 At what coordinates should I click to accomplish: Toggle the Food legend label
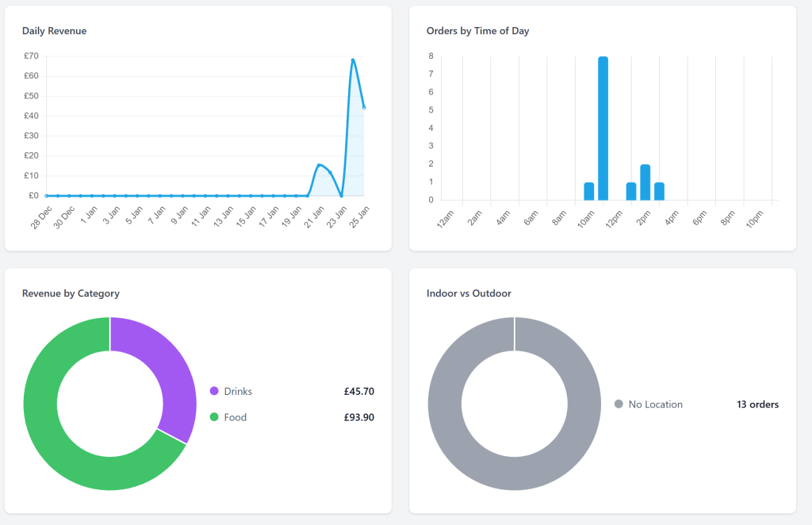click(236, 417)
